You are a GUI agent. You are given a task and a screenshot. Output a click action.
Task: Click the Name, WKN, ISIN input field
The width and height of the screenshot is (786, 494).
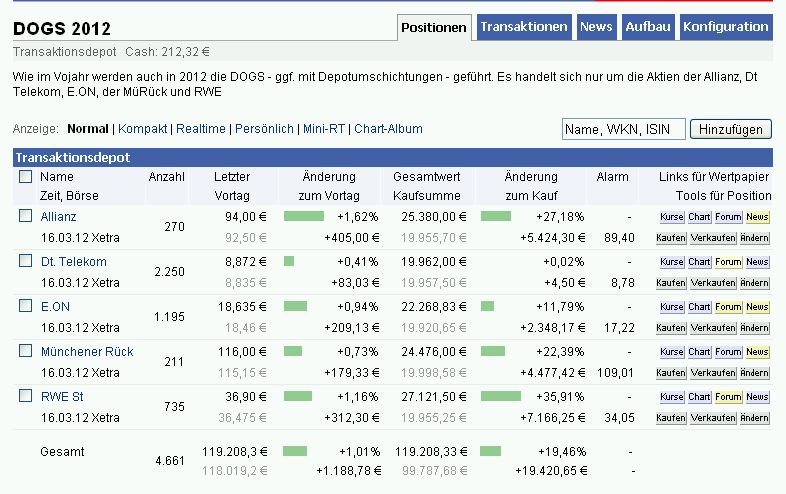[624, 129]
